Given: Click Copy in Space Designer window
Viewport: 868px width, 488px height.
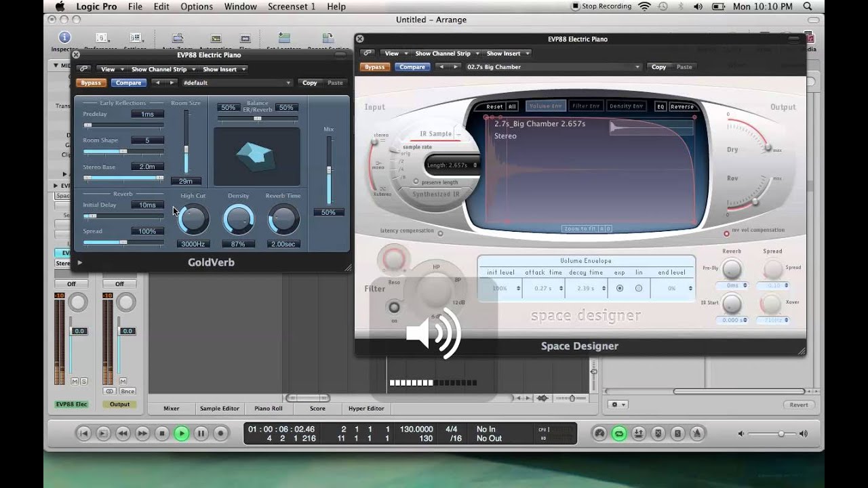Looking at the screenshot, I should (659, 67).
